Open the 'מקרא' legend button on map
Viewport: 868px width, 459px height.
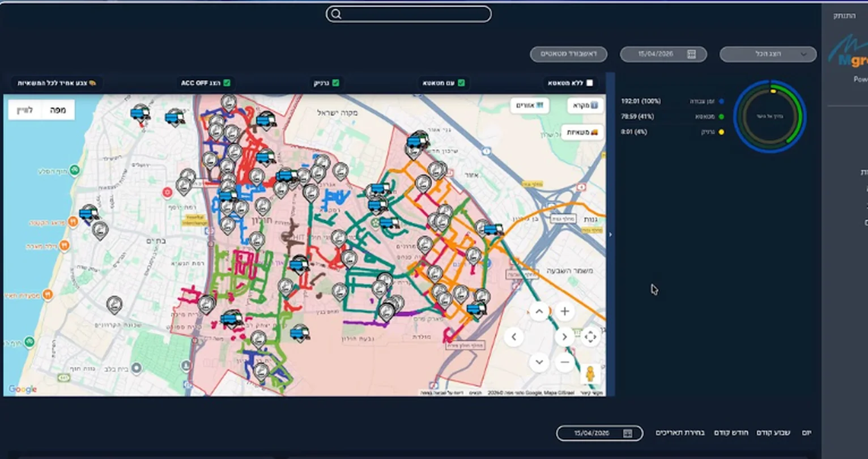coord(585,105)
